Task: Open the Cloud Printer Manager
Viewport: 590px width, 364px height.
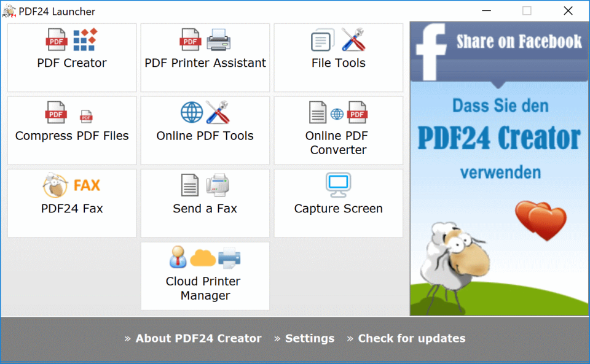Action: point(205,276)
